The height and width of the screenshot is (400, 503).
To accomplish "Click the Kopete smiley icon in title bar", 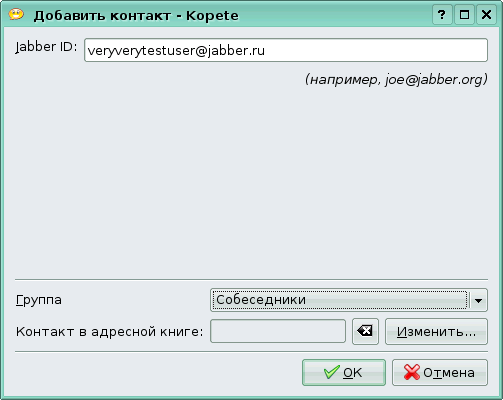I will [x=16, y=14].
